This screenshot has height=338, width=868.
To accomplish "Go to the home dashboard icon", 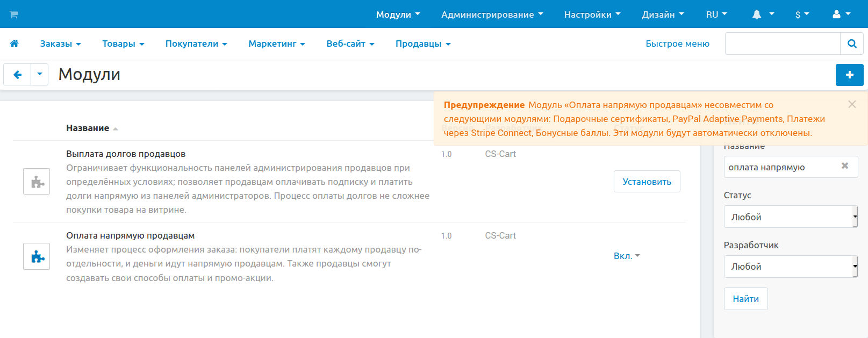I will [x=15, y=44].
